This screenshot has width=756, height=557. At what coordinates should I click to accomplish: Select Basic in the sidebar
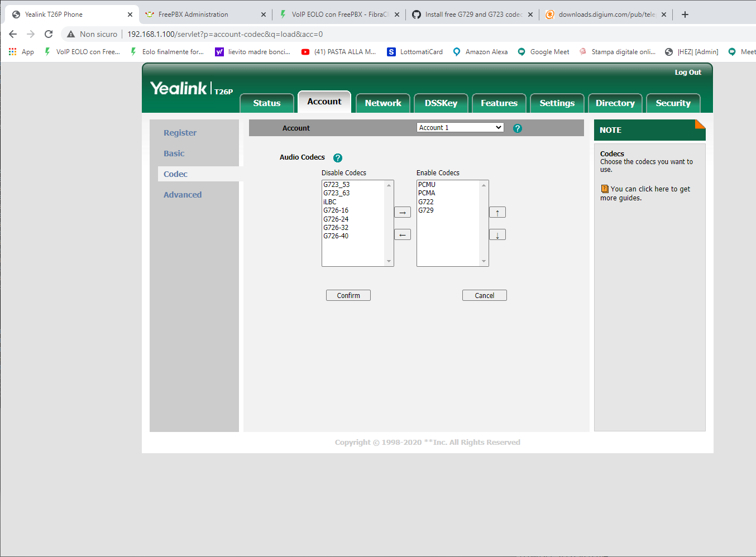(x=174, y=153)
